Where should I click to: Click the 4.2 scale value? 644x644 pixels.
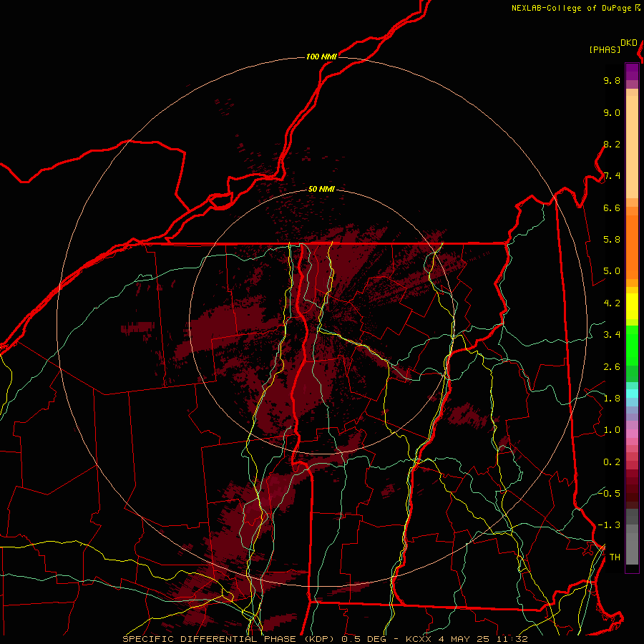612,303
